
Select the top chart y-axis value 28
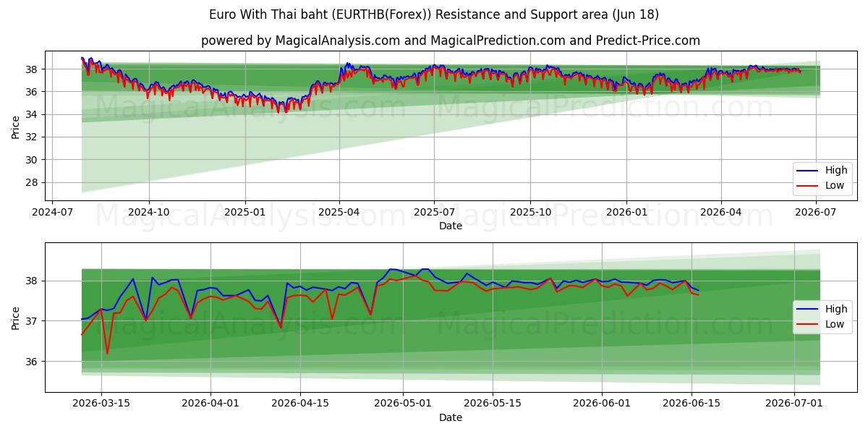[x=33, y=182]
